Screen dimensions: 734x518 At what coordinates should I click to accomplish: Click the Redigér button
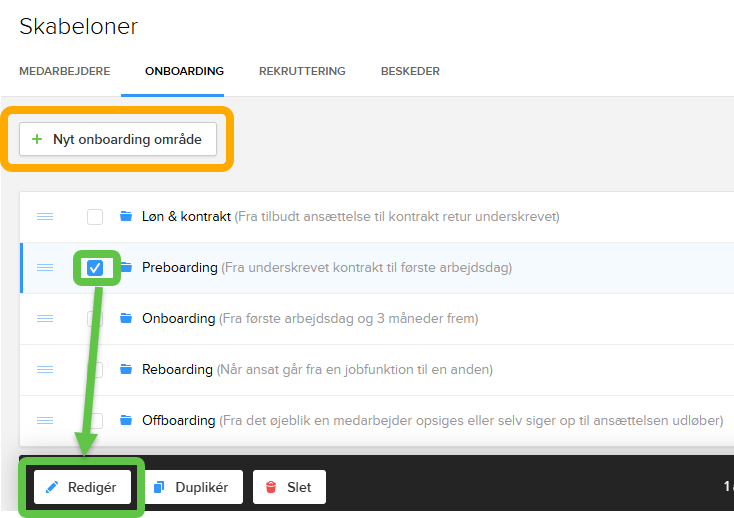82,487
